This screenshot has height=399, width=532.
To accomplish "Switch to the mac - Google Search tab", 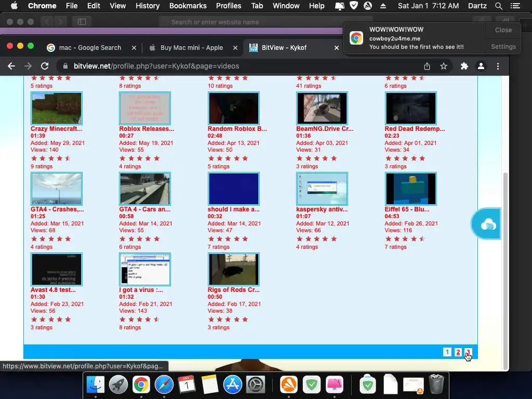I will point(90,48).
